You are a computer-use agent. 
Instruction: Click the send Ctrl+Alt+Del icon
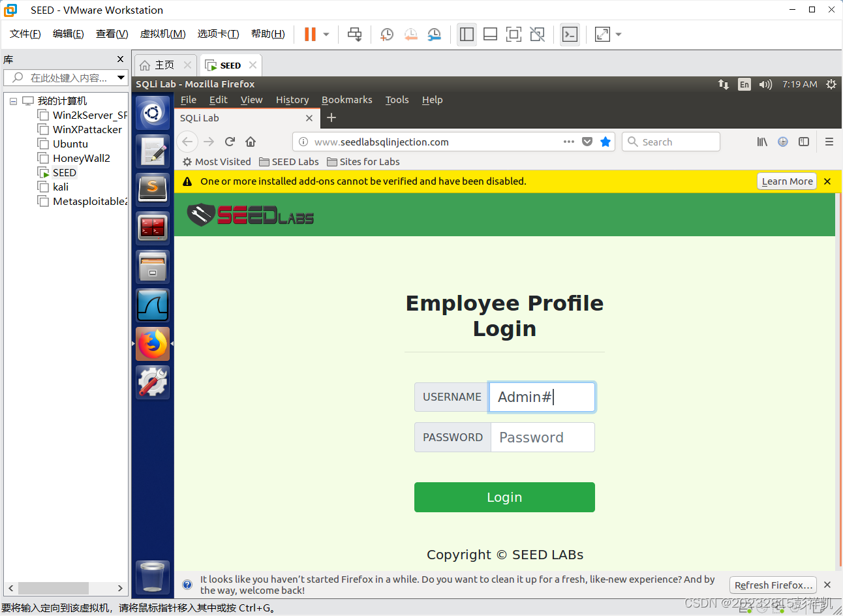[354, 34]
